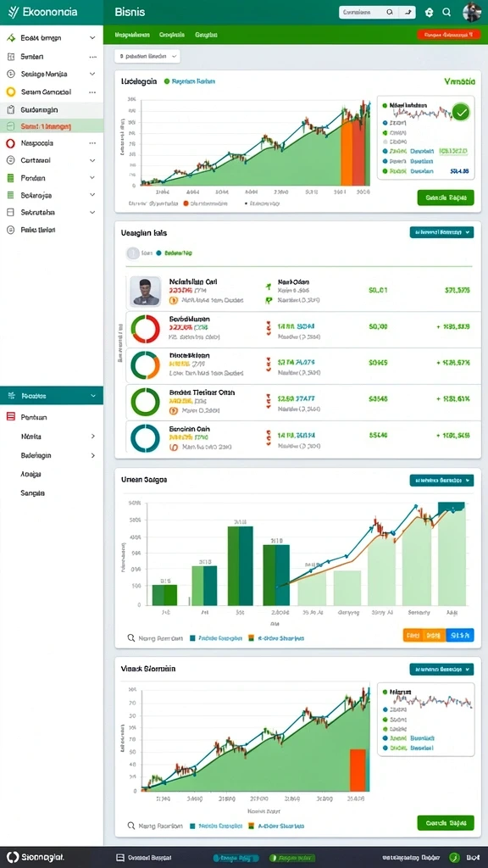The height and width of the screenshot is (868, 488).
Task: Select the blue segment of the orange-blue range control
Action: [x=460, y=636]
